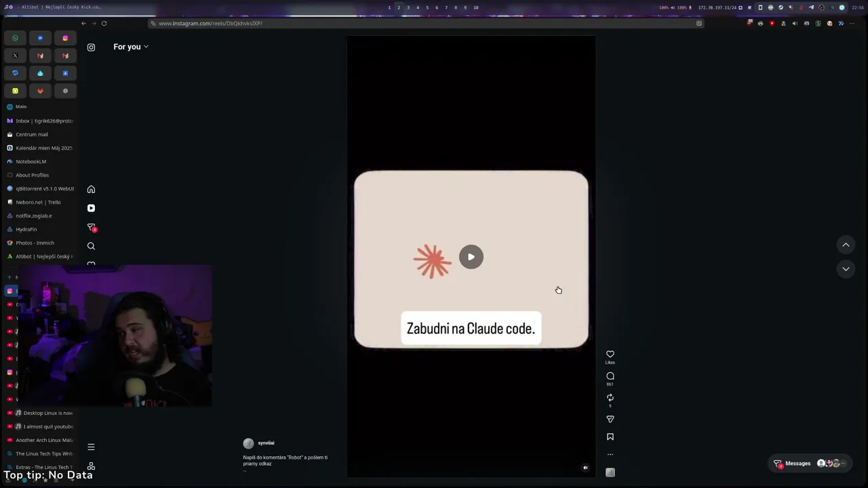Toggle reel sound mute button
Viewport: 868px width, 488px height.
point(586,468)
